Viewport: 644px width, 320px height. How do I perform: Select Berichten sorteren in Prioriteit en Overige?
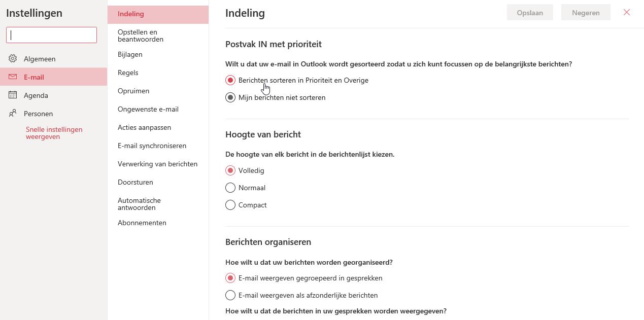[x=231, y=80]
